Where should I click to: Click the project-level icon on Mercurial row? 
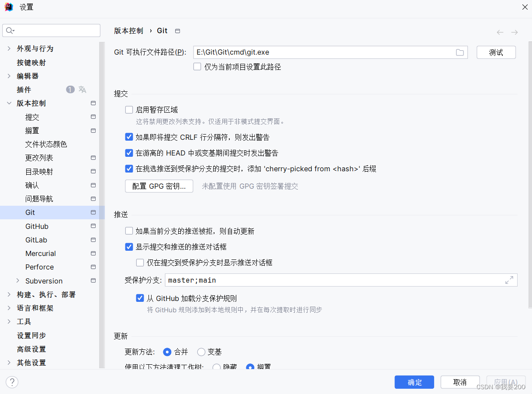click(93, 253)
